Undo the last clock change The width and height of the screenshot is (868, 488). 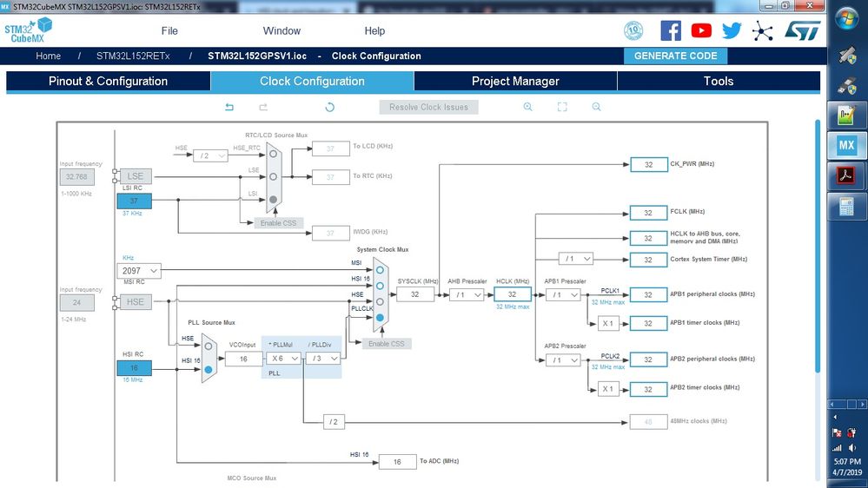pyautogui.click(x=229, y=107)
